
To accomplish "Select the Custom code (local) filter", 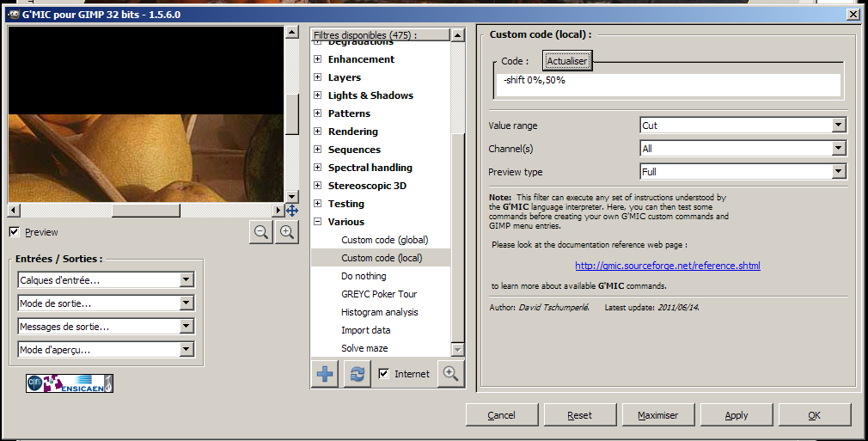I will coord(381,258).
